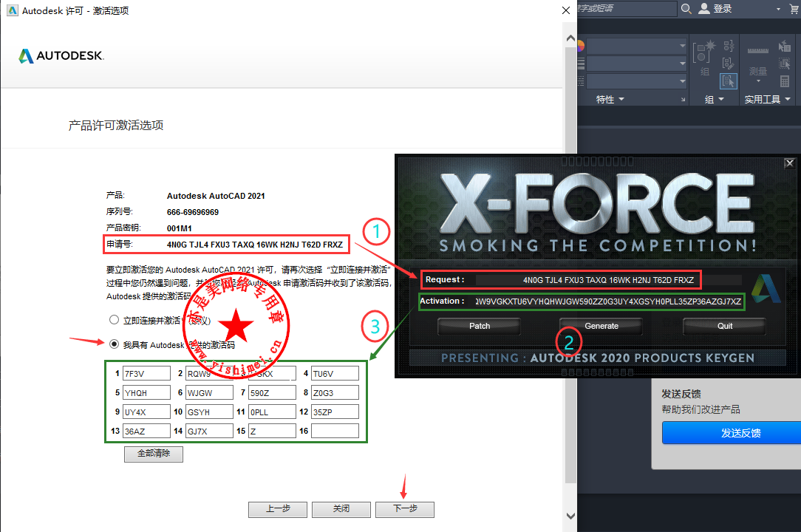Expand the 登录 account dropdown arrow

779,9
